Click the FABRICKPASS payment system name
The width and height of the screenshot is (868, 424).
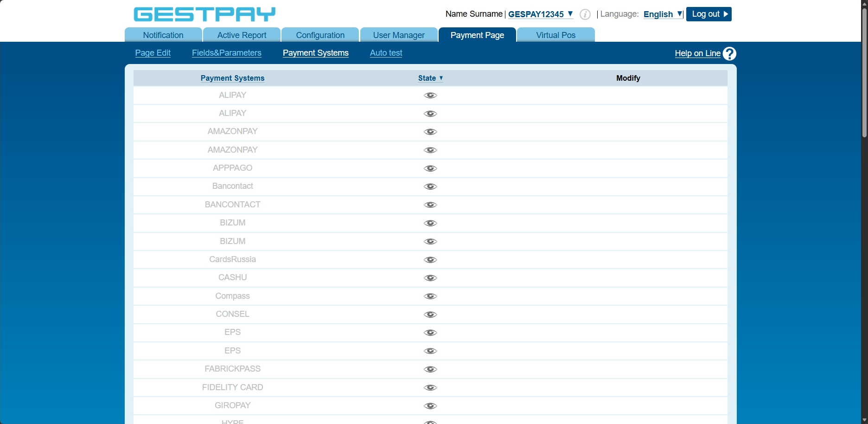[x=232, y=369]
